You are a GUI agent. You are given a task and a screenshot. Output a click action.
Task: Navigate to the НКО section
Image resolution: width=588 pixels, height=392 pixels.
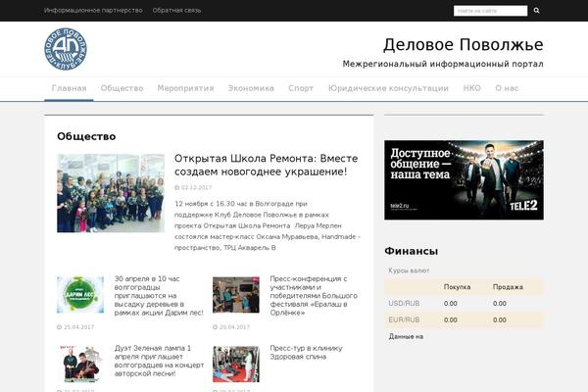[x=471, y=88]
